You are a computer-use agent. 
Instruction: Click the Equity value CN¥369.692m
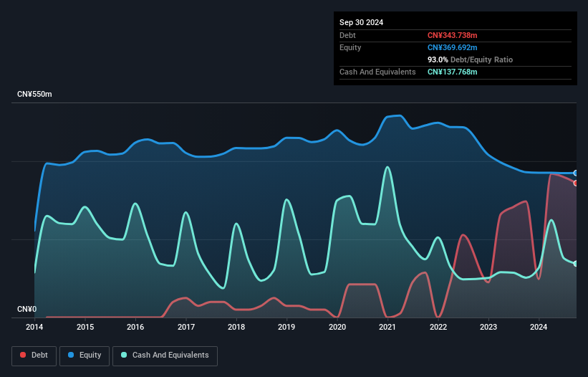point(452,47)
